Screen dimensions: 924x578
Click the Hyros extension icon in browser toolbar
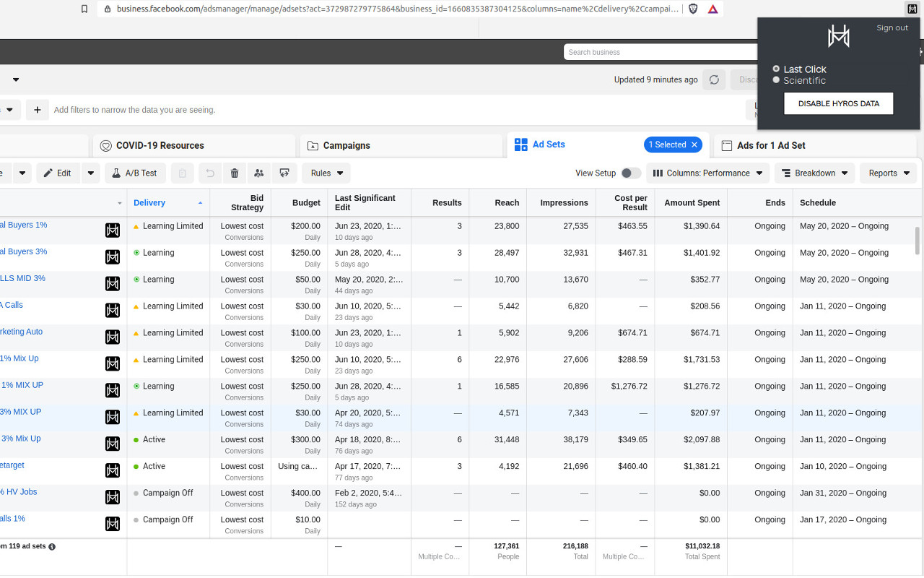point(912,9)
